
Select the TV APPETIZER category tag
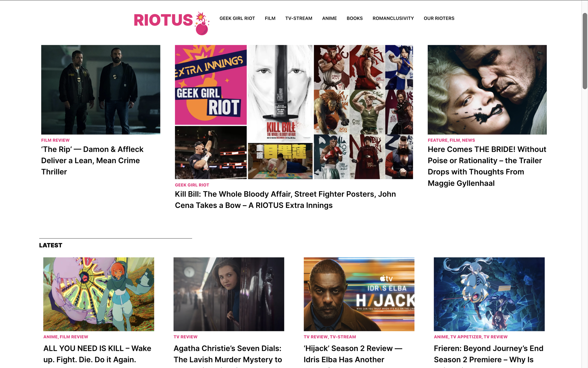click(x=466, y=337)
